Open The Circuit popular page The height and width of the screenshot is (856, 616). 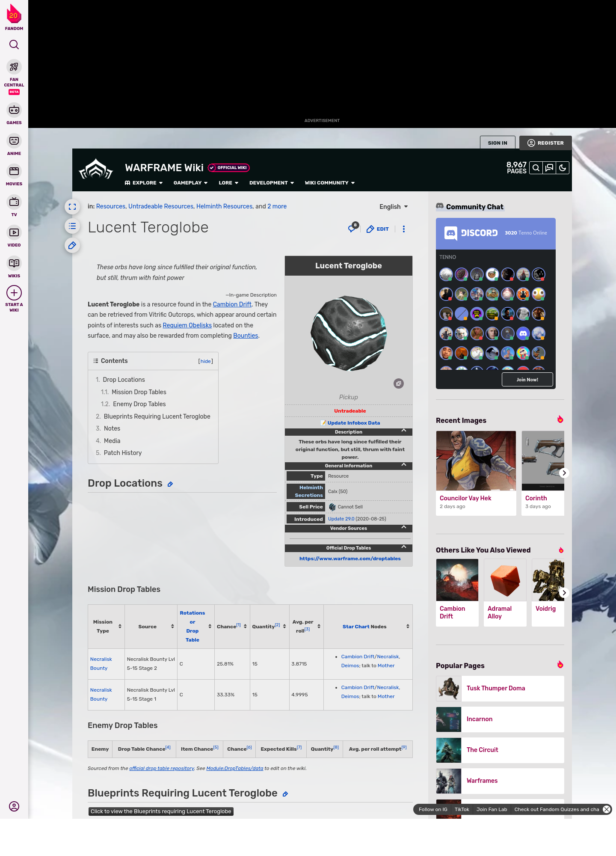tap(500, 750)
